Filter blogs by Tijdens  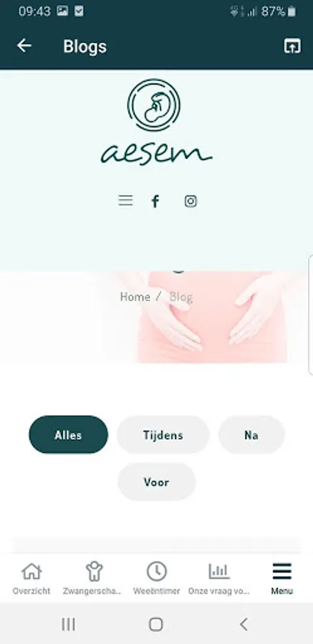pyautogui.click(x=163, y=434)
